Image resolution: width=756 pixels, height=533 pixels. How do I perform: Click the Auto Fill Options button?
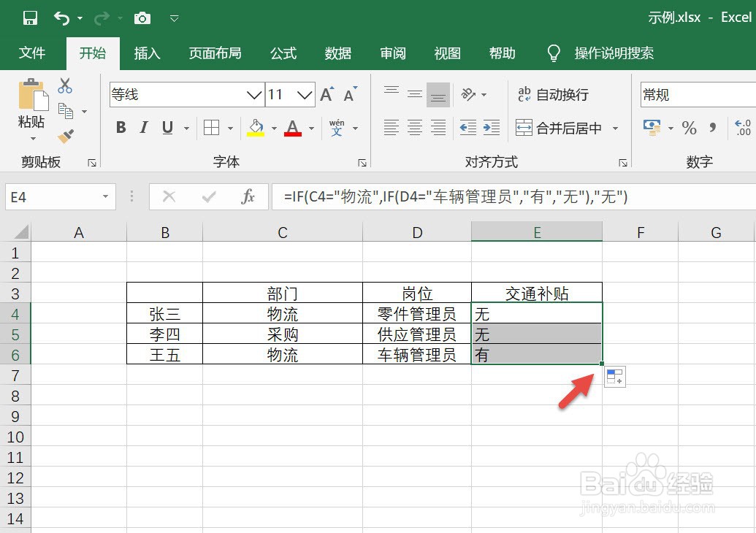(614, 377)
